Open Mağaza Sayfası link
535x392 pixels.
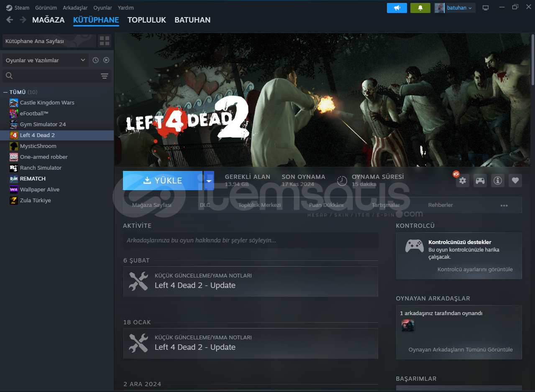pyautogui.click(x=152, y=205)
